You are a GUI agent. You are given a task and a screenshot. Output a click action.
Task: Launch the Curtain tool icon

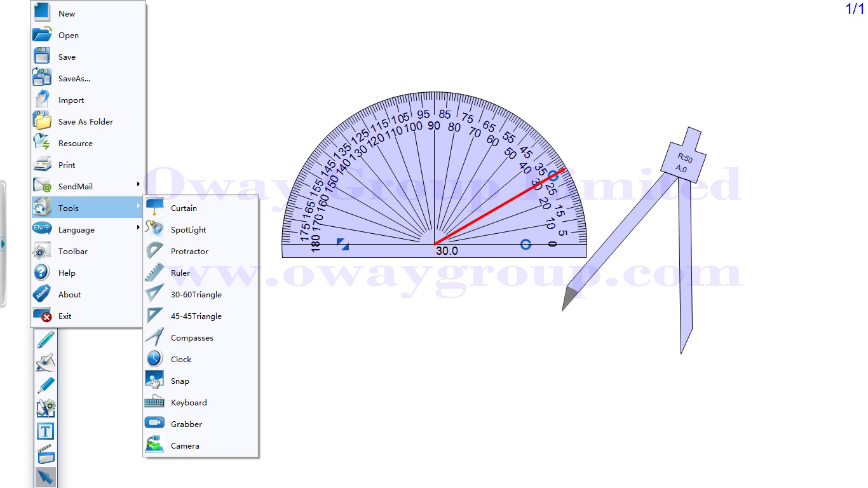click(154, 208)
